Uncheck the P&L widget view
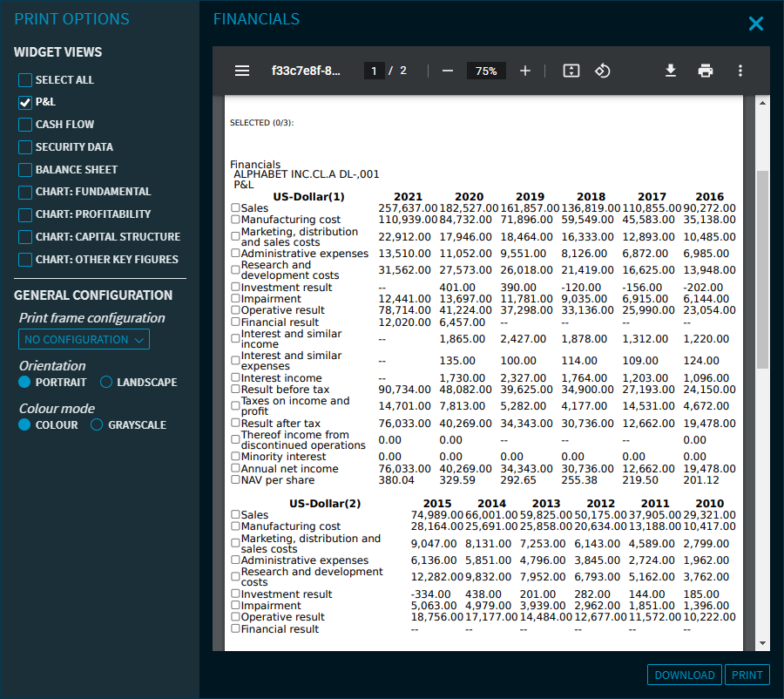 [x=25, y=103]
